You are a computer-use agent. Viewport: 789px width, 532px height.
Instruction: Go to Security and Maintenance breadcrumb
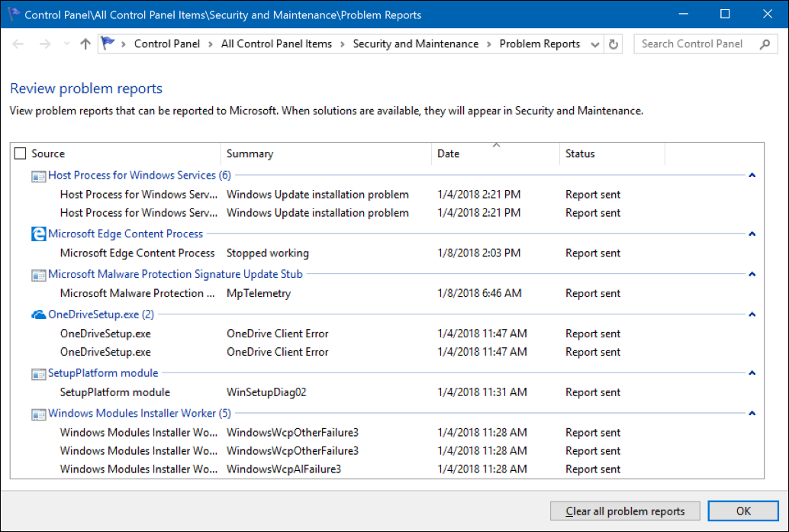tap(415, 44)
